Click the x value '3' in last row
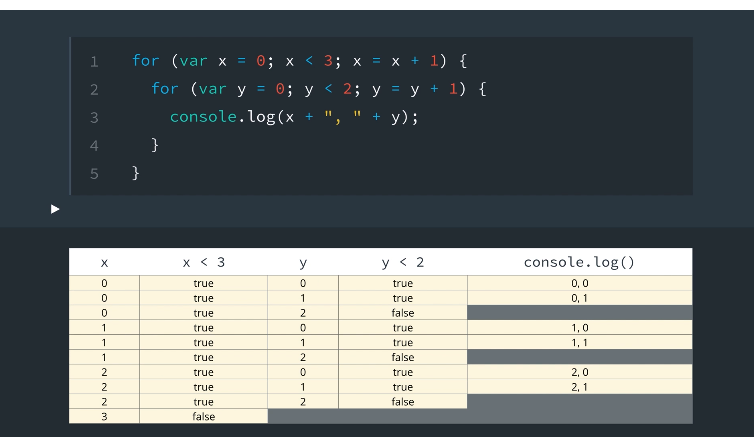 [x=104, y=417]
